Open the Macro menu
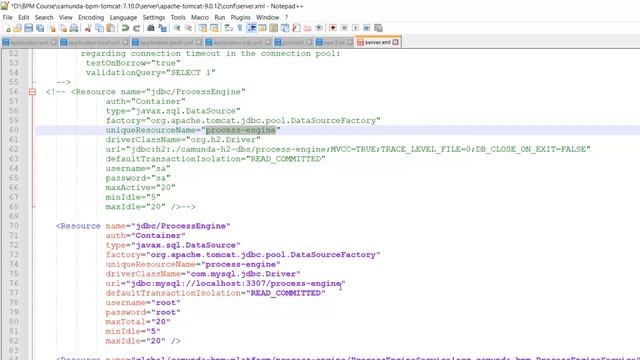640x360 pixels. point(200,18)
